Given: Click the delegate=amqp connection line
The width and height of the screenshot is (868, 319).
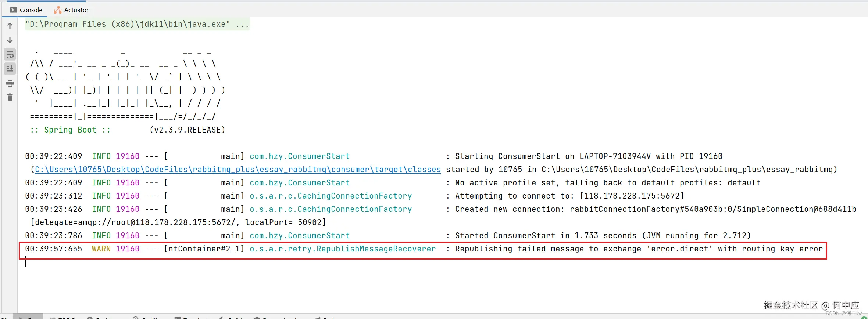Looking at the screenshot, I should pyautogui.click(x=178, y=222).
